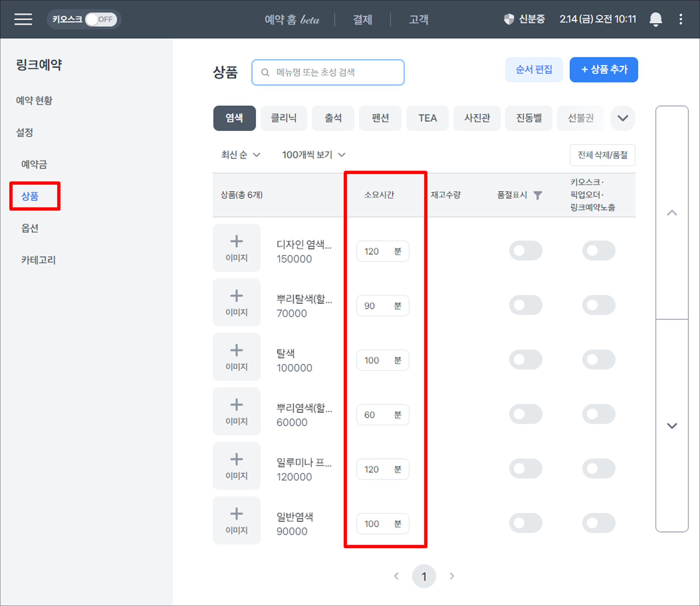The height and width of the screenshot is (606, 700).
Task: Toggle the 키오스크 OFF switch
Action: (x=101, y=19)
